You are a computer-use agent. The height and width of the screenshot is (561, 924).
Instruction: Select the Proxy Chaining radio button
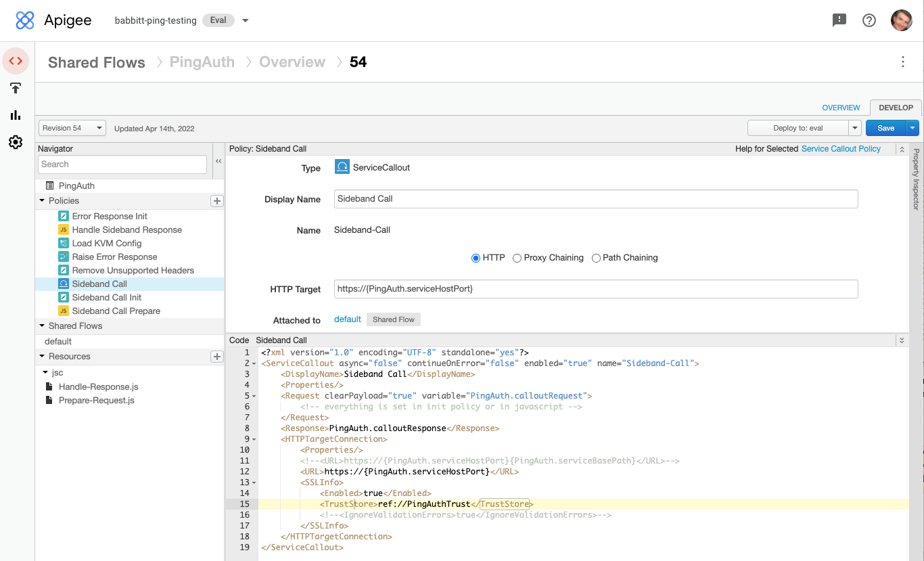pos(517,258)
